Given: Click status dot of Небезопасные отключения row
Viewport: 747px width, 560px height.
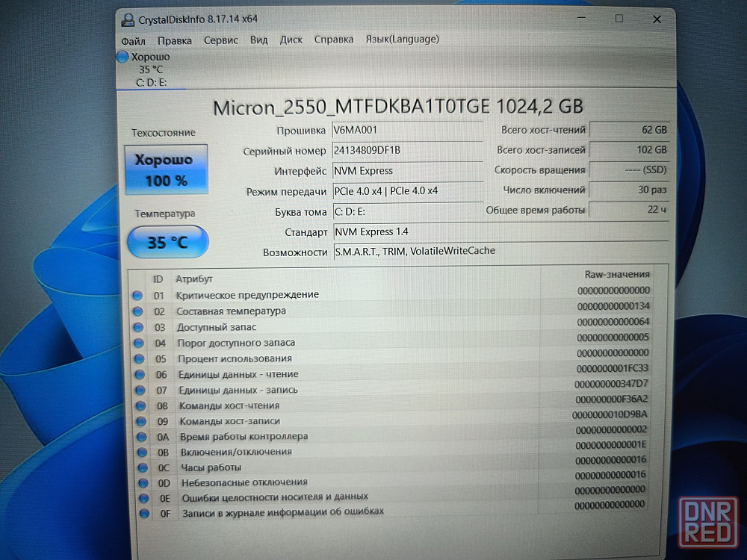Looking at the screenshot, I should [143, 483].
